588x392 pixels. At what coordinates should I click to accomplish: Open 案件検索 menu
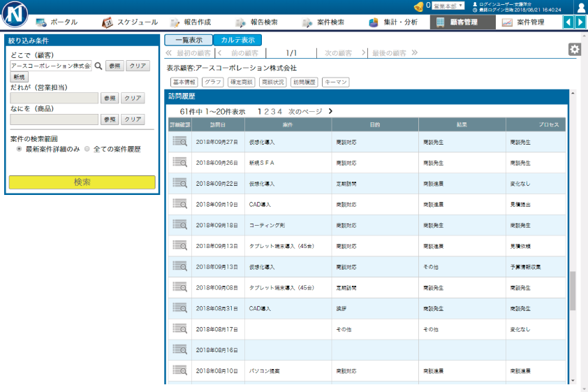tap(323, 22)
